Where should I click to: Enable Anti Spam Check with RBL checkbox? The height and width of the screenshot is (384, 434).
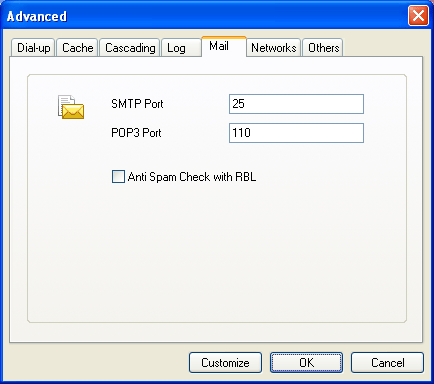coord(118,177)
